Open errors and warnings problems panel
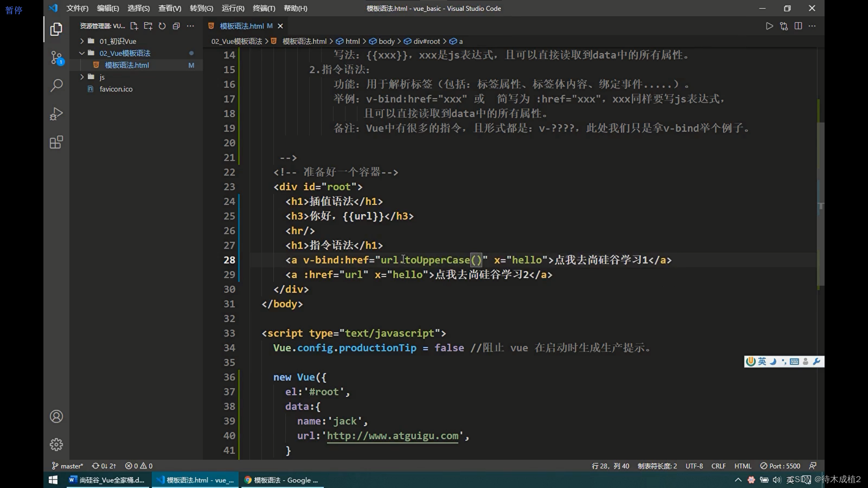The width and height of the screenshot is (868, 488). 139,466
